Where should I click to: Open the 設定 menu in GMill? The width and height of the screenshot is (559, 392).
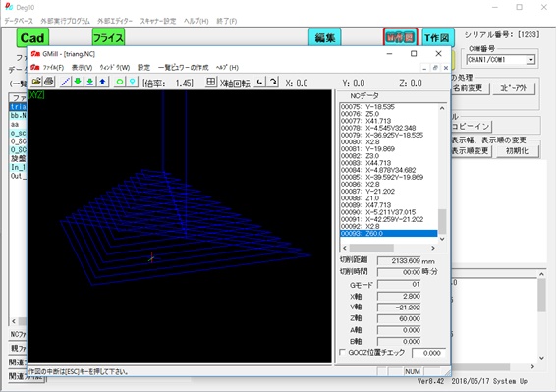143,68
